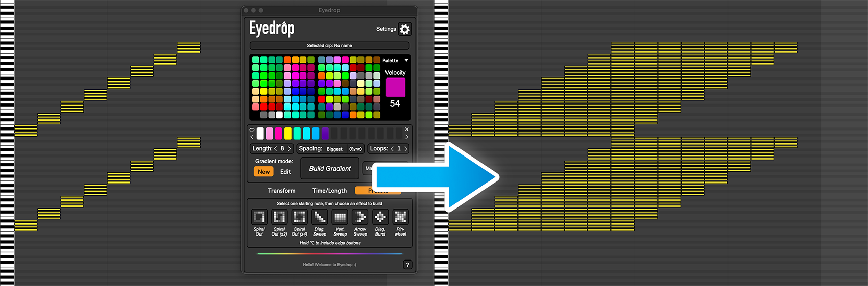Shift gradient strip left with the back arrow

pos(252,137)
